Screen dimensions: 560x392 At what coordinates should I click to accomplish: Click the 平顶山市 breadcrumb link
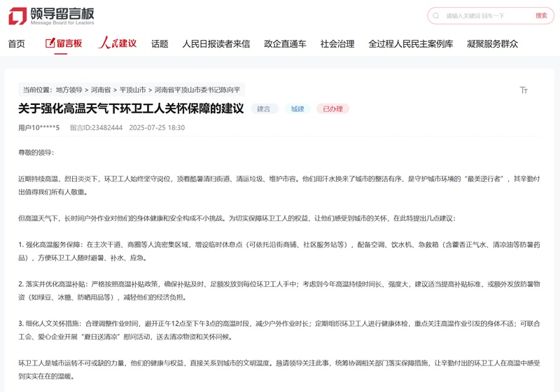pyautogui.click(x=133, y=90)
